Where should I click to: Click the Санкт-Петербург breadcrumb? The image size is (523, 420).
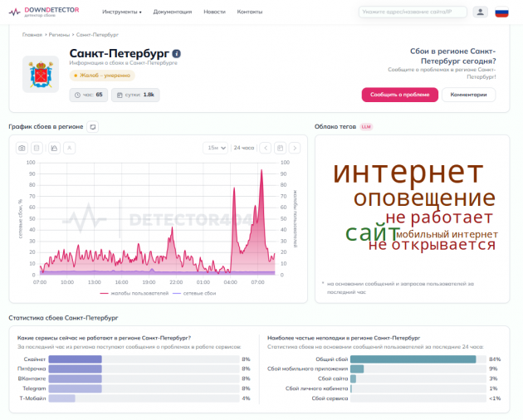(97, 35)
